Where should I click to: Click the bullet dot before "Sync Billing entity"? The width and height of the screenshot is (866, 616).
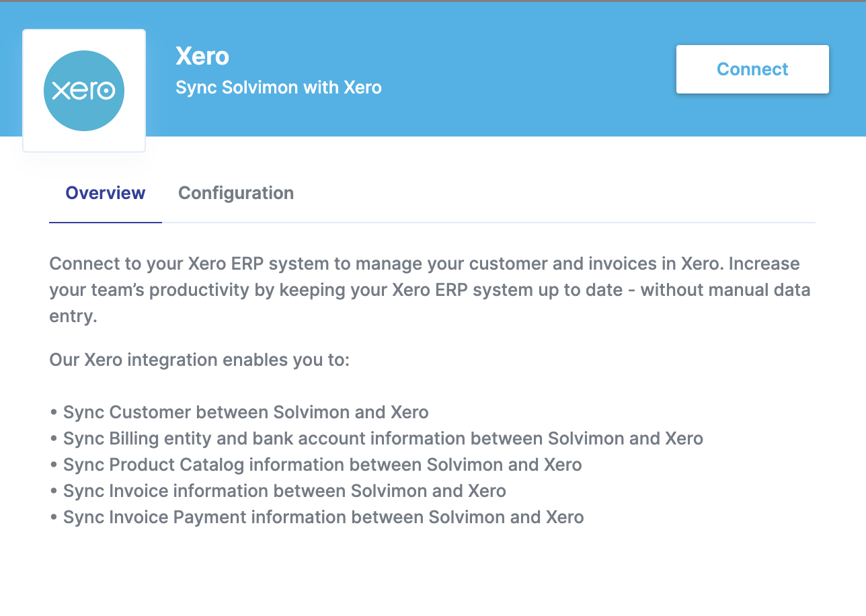click(53, 439)
